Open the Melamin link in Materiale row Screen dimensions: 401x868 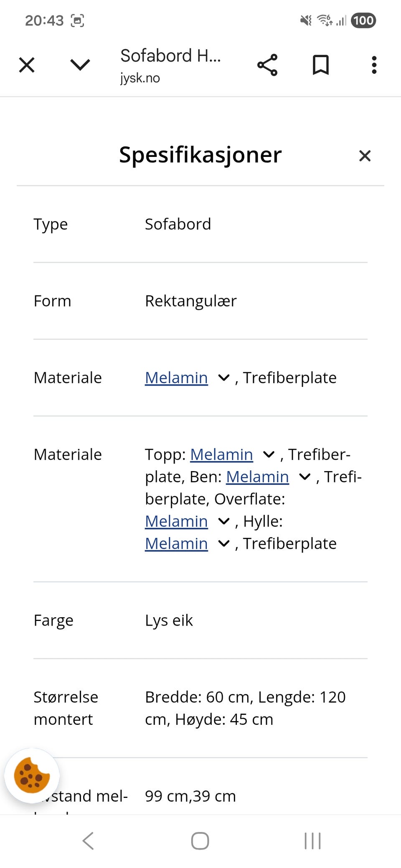(x=176, y=377)
